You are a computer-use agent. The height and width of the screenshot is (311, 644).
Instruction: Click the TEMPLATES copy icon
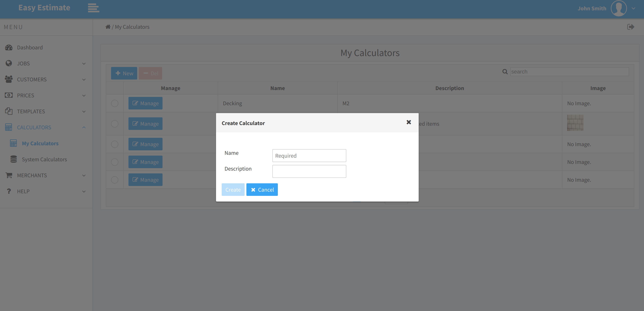[9, 111]
